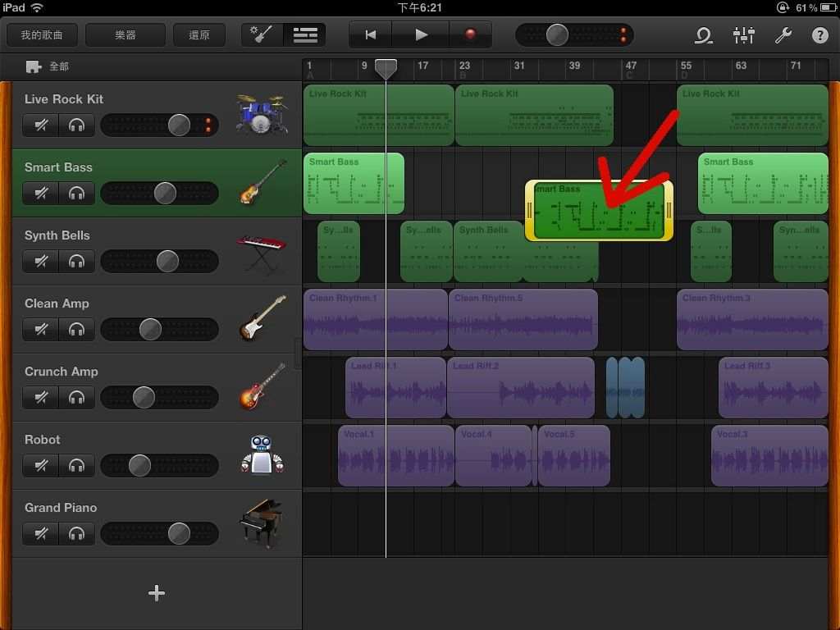Open song settings wrench icon
Viewport: 840px width, 630px height.
point(783,35)
